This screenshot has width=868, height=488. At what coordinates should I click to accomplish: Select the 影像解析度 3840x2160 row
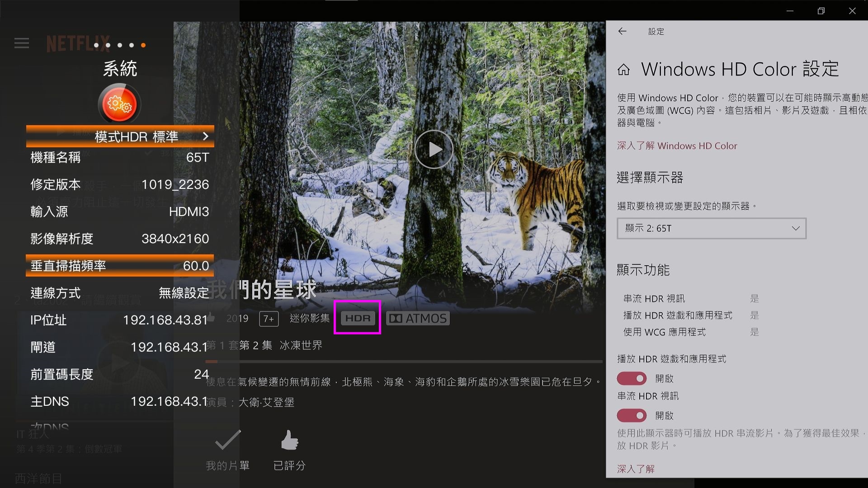pyautogui.click(x=120, y=239)
